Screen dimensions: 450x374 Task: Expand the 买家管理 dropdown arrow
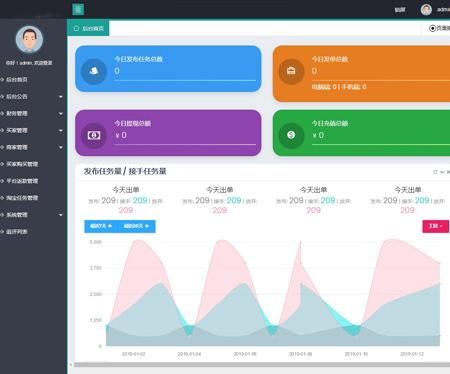click(x=61, y=130)
